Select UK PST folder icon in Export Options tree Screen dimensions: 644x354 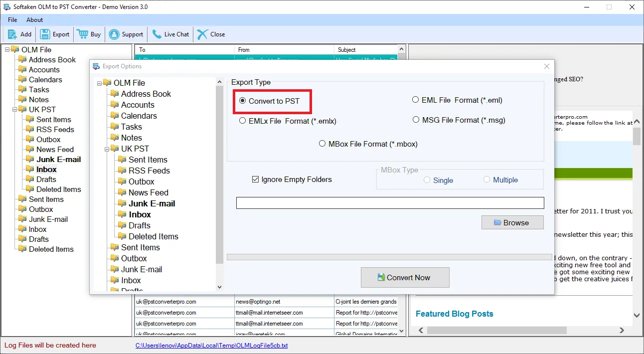pos(115,149)
